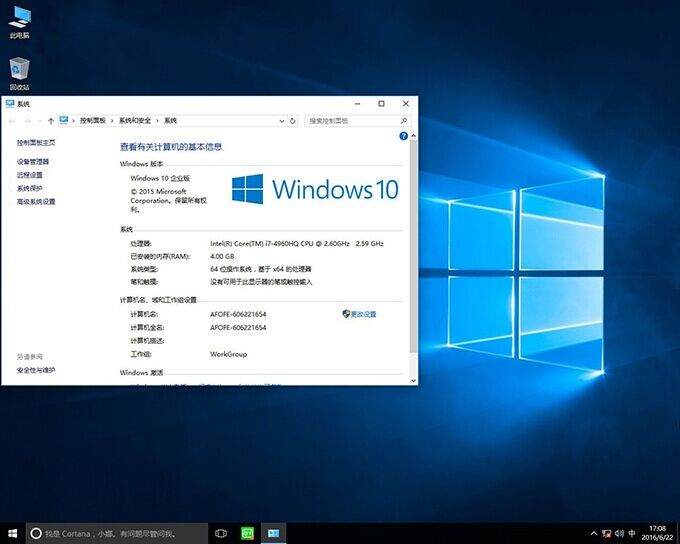Open Task View from the taskbar

pos(221,533)
